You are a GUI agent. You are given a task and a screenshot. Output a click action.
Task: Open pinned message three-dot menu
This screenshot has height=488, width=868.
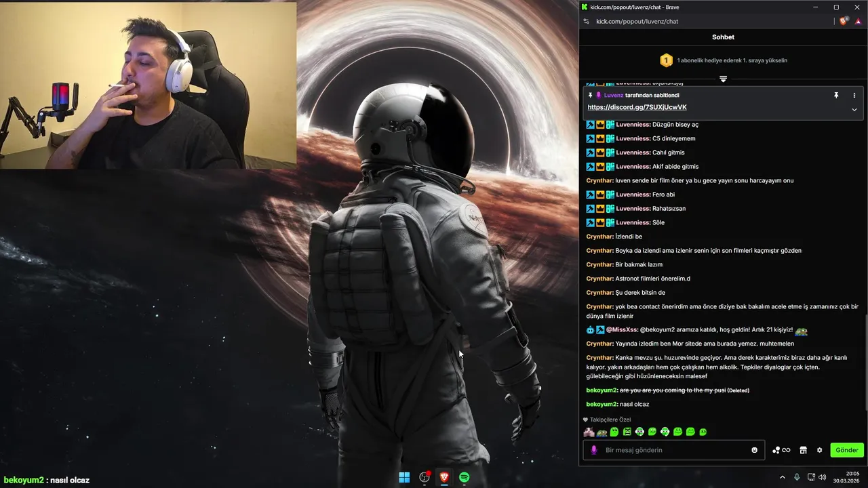click(854, 96)
